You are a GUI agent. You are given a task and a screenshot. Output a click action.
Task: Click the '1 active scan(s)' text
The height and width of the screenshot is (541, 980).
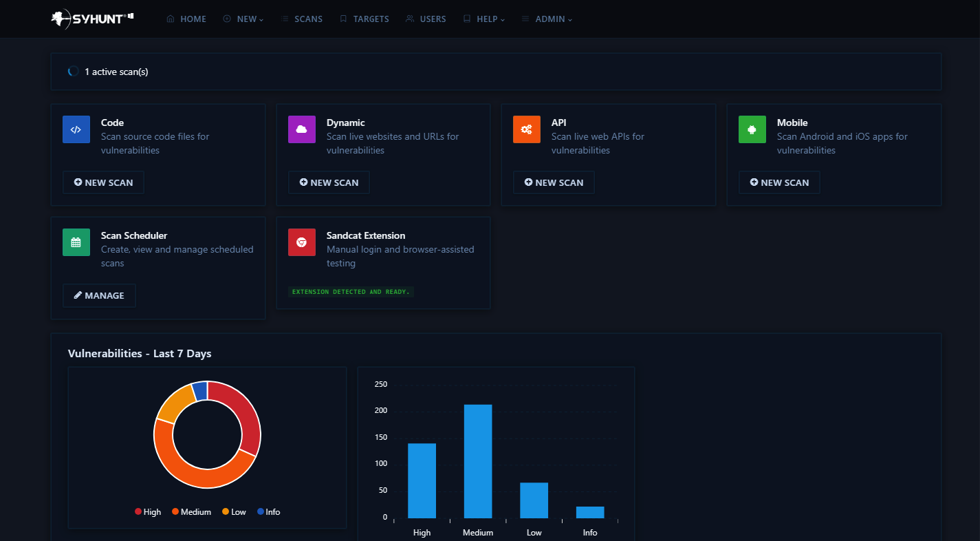point(116,72)
